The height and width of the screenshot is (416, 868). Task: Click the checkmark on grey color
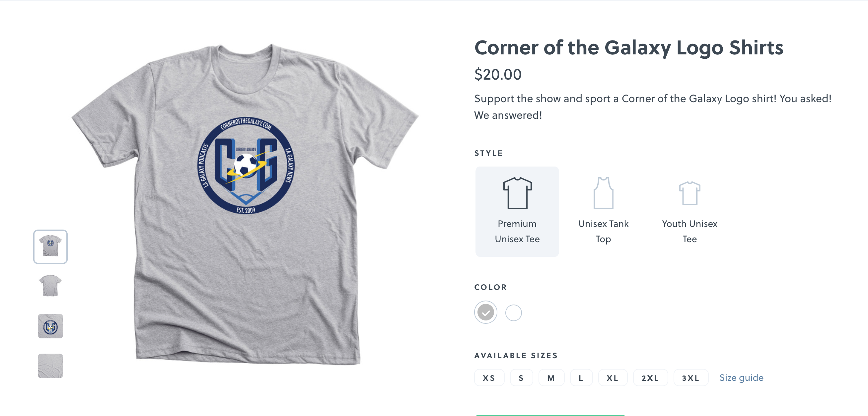pyautogui.click(x=485, y=312)
